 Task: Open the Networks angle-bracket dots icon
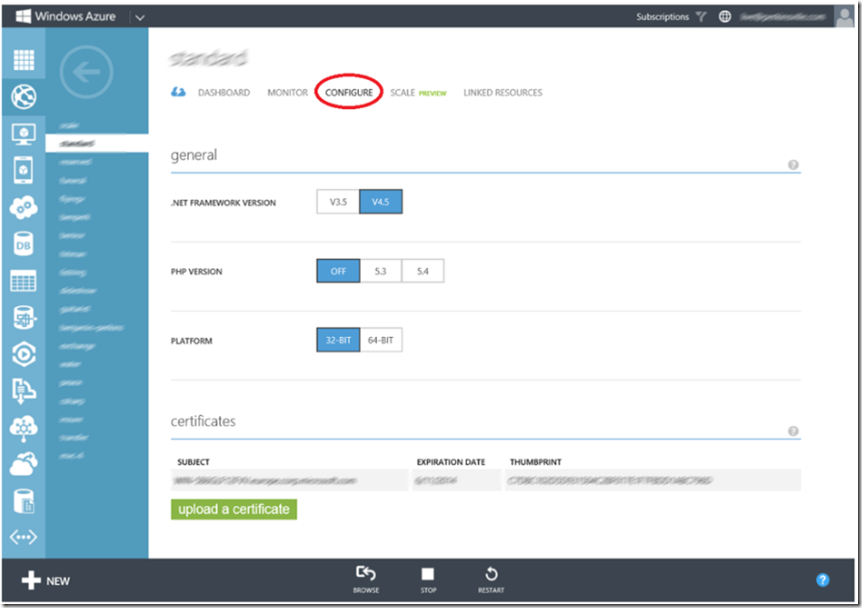pyautogui.click(x=24, y=537)
